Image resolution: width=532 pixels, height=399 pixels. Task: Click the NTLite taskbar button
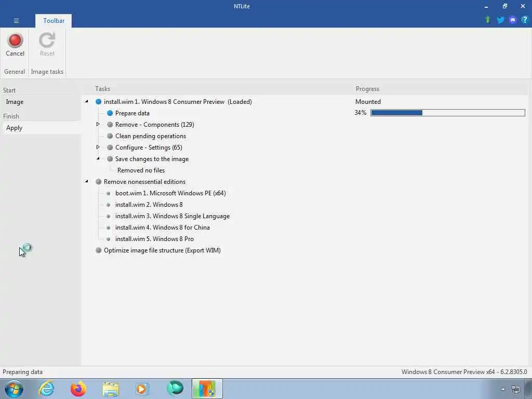pos(207,389)
